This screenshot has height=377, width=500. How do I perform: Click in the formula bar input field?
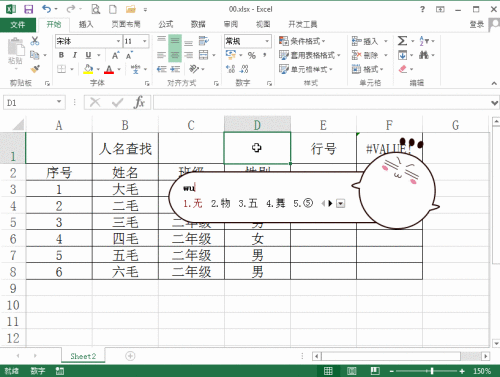[x=321, y=103]
